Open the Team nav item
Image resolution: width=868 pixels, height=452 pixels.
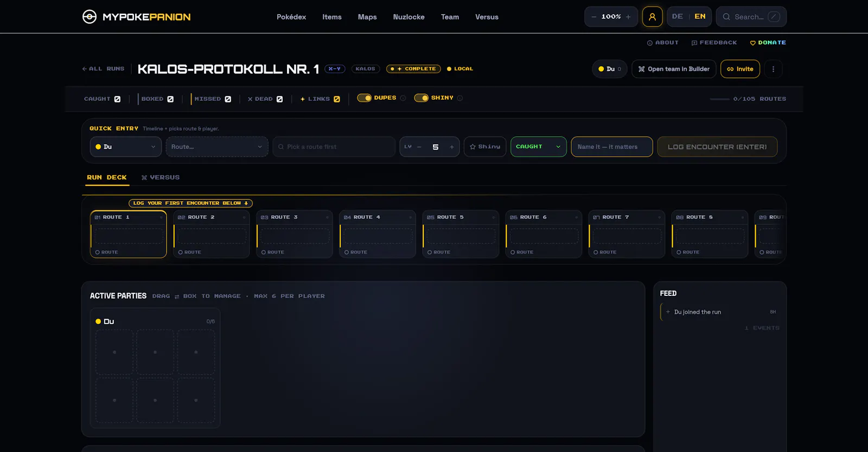point(450,17)
